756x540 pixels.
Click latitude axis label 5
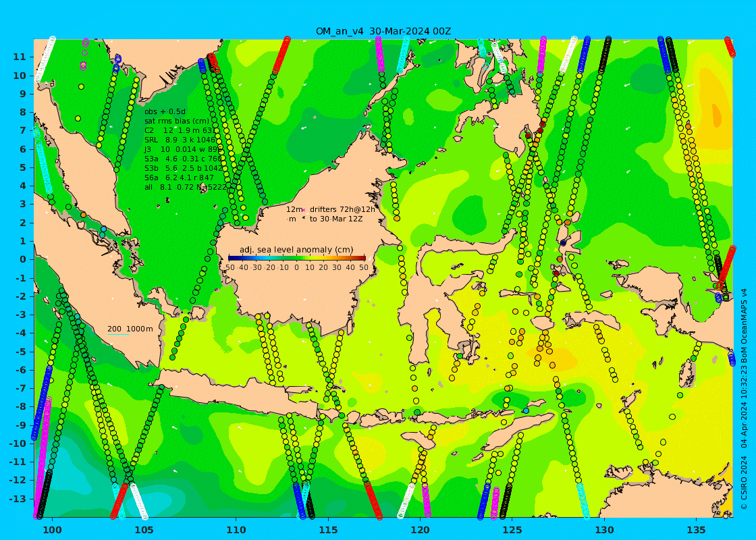click(x=23, y=167)
